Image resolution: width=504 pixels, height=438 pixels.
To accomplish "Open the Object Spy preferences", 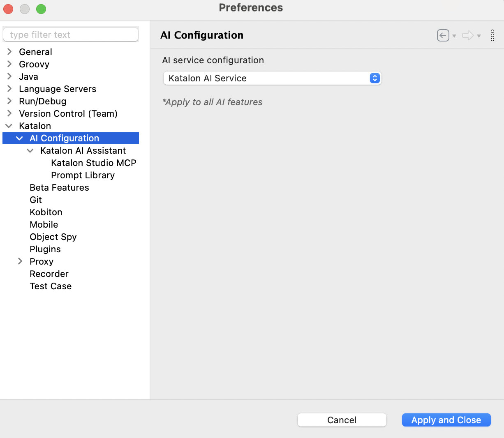I will pyautogui.click(x=53, y=237).
